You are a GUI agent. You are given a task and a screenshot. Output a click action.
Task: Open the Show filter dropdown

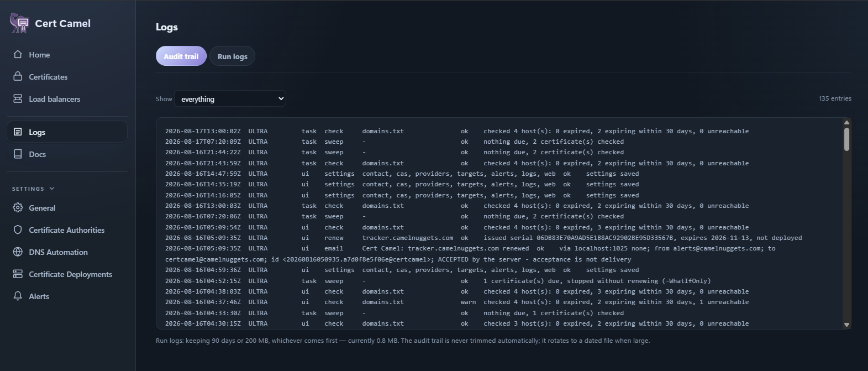click(x=230, y=99)
